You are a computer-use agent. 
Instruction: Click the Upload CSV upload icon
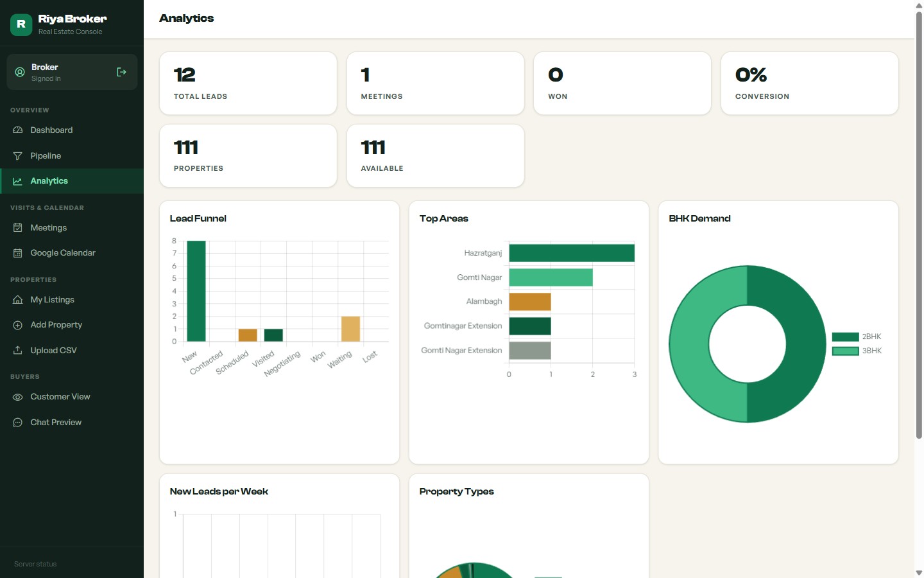(18, 351)
